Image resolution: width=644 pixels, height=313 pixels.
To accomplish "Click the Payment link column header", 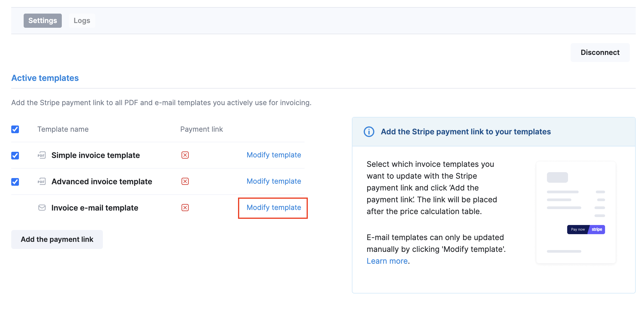I will coord(202,129).
